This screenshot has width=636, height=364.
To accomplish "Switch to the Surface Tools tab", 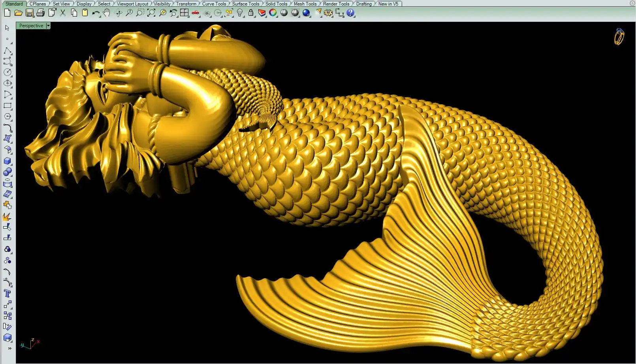I will (245, 4).
